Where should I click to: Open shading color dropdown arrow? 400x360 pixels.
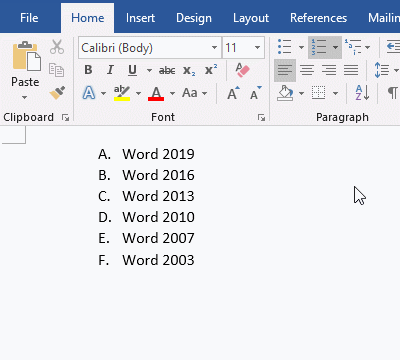[x=301, y=93]
